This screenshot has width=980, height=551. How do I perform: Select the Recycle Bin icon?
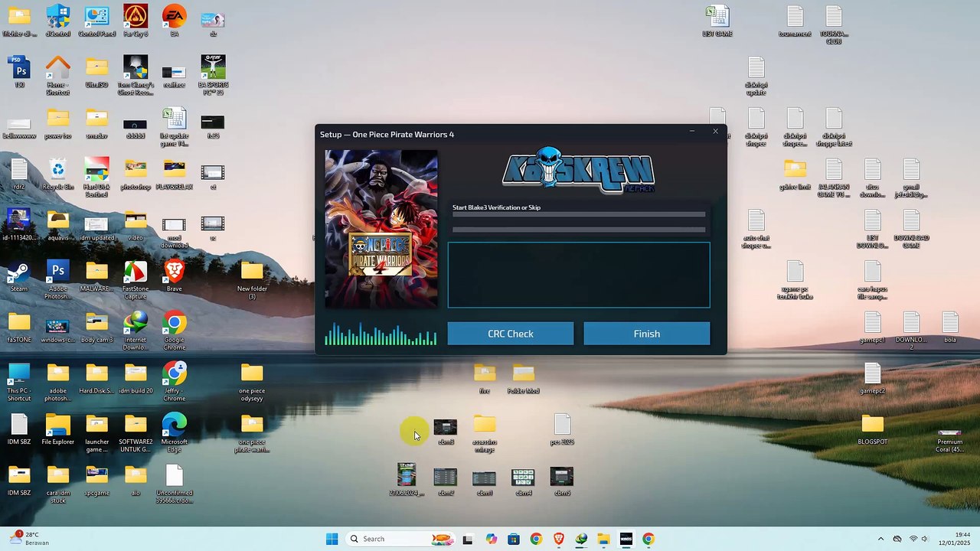coord(58,174)
